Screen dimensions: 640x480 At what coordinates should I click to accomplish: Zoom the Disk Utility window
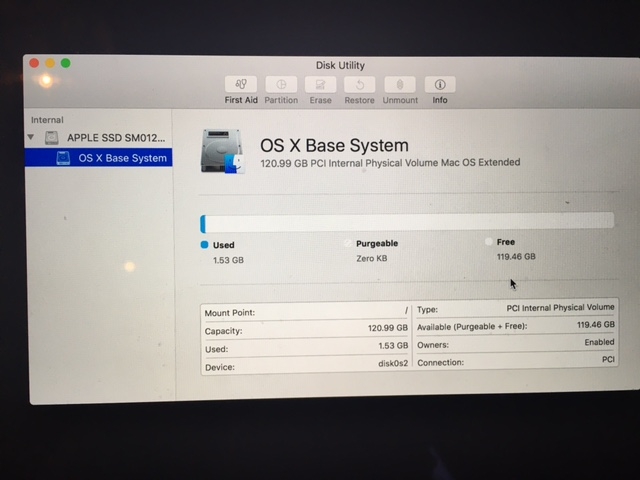(x=65, y=63)
